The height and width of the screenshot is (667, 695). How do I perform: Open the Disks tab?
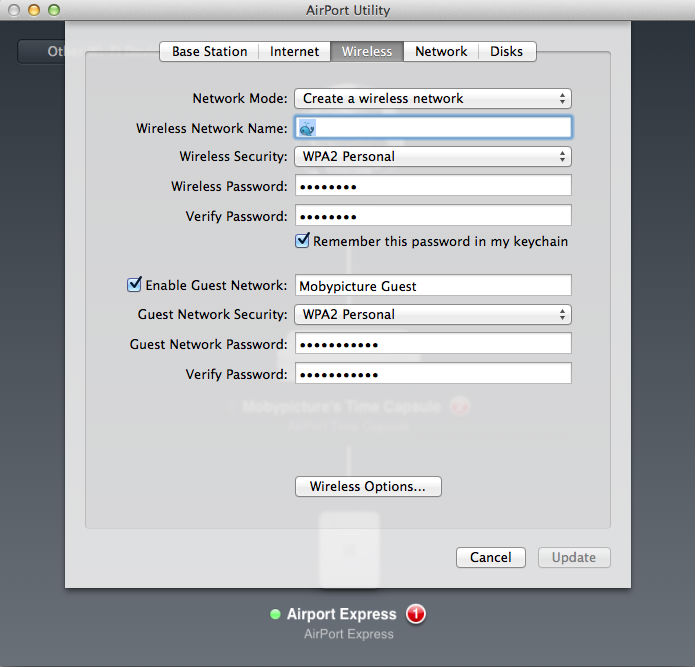click(506, 52)
